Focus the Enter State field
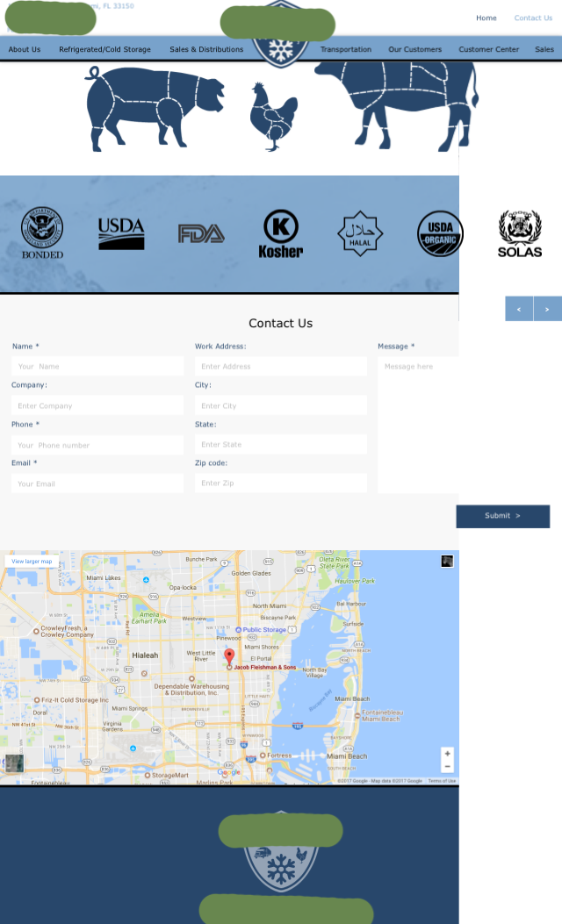 point(281,444)
